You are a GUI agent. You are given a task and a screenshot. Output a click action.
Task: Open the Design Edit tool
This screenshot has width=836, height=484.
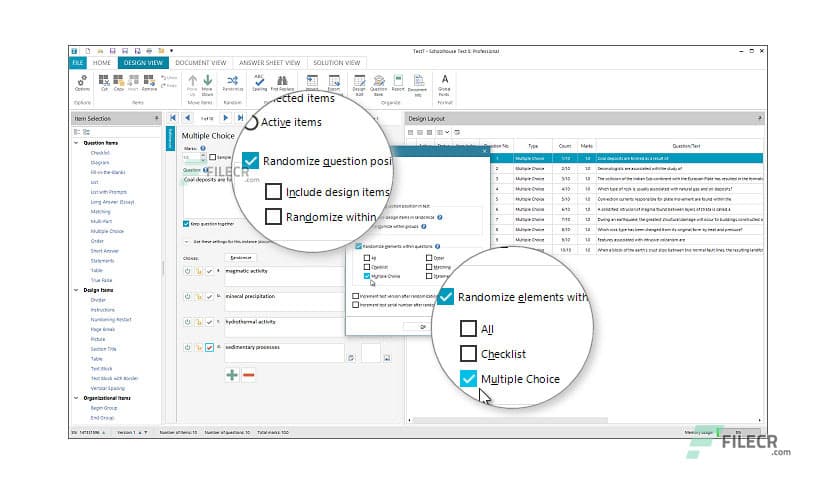click(359, 84)
